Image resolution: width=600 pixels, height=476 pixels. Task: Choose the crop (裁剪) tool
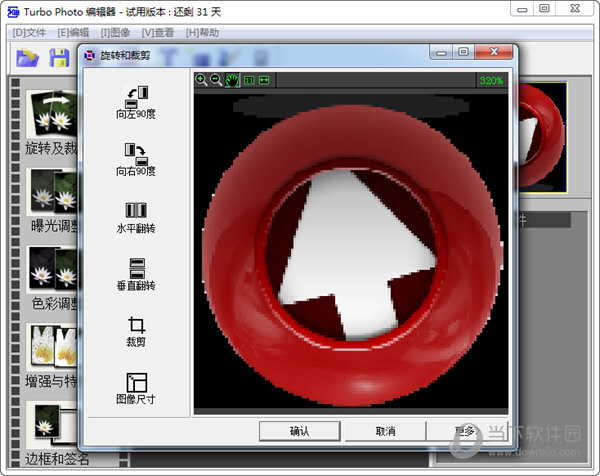(x=136, y=326)
